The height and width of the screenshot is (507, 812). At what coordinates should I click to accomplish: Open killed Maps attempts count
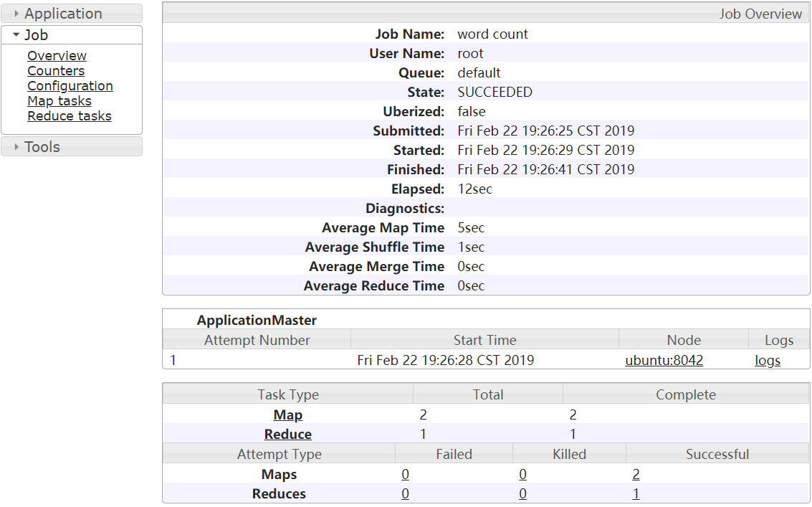coord(523,474)
